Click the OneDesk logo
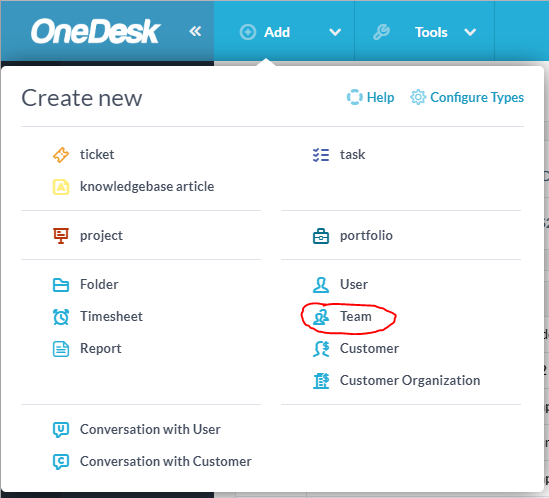549x498 pixels. 95,32
